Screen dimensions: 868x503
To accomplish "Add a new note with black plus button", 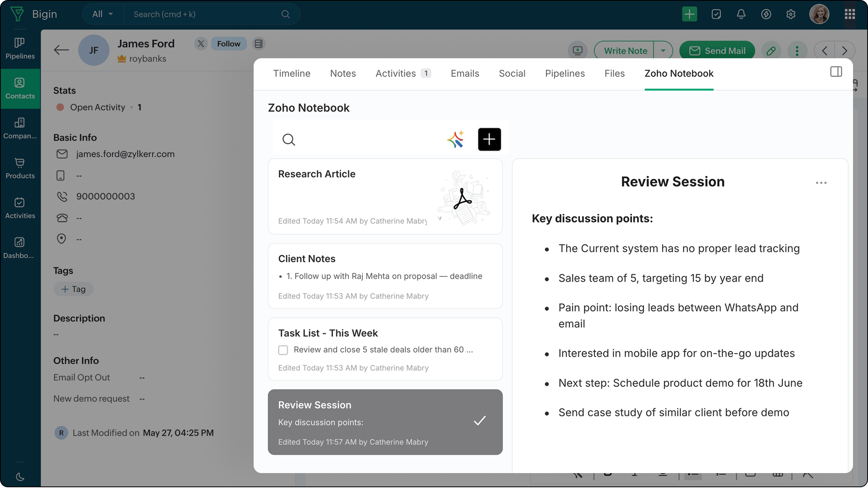I will click(490, 139).
